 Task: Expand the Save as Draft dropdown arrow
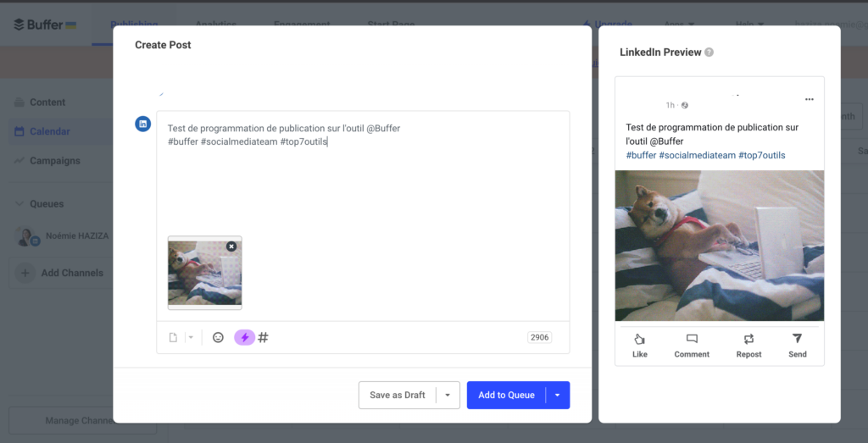click(x=448, y=395)
